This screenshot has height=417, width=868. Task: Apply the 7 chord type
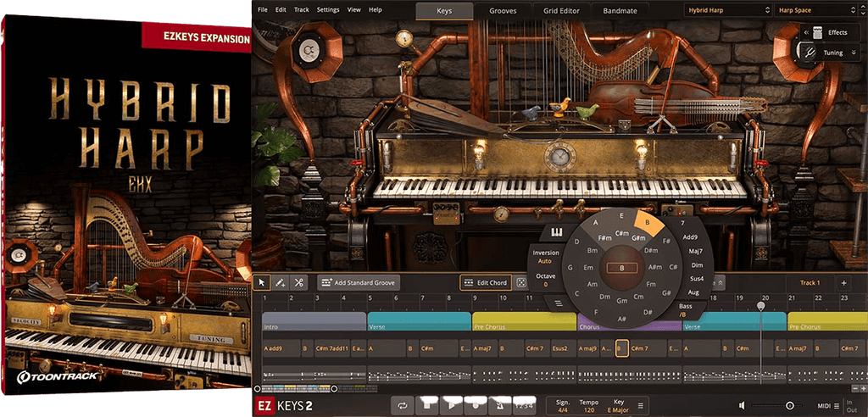click(x=682, y=223)
